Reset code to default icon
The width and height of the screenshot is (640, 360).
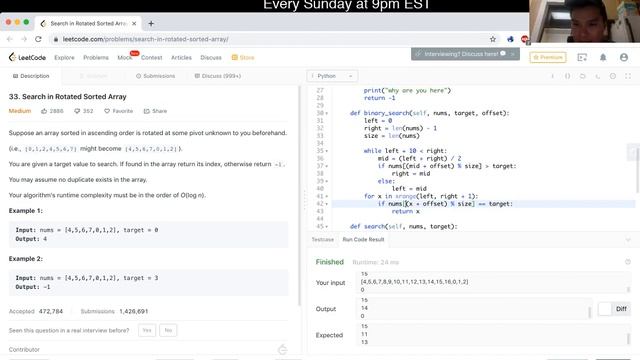pyautogui.click(x=582, y=76)
